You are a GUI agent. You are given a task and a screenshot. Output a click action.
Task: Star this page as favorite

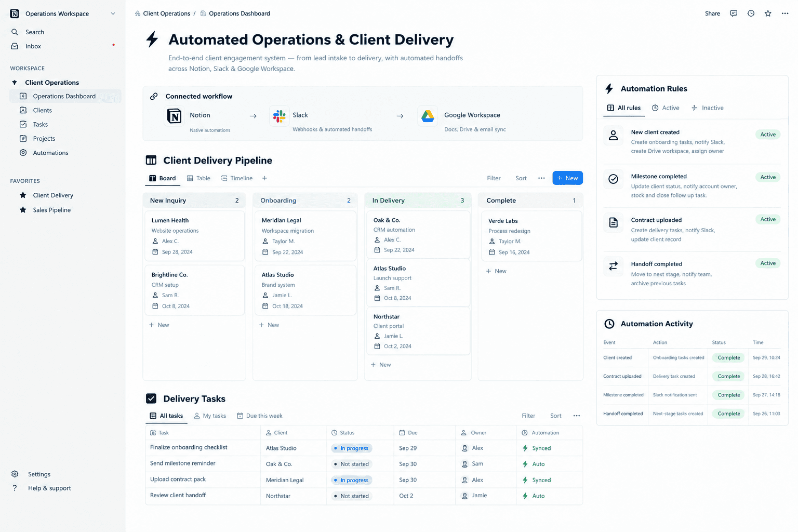(x=768, y=14)
